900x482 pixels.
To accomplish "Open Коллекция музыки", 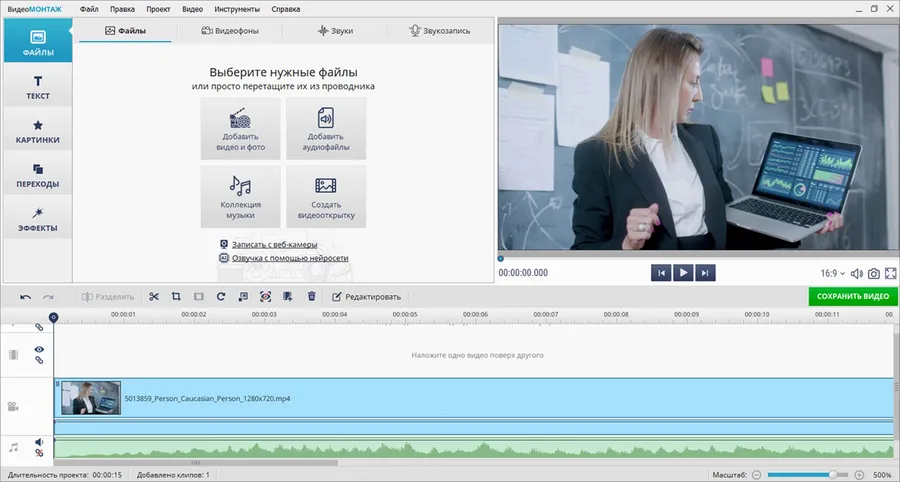I will coord(240,197).
